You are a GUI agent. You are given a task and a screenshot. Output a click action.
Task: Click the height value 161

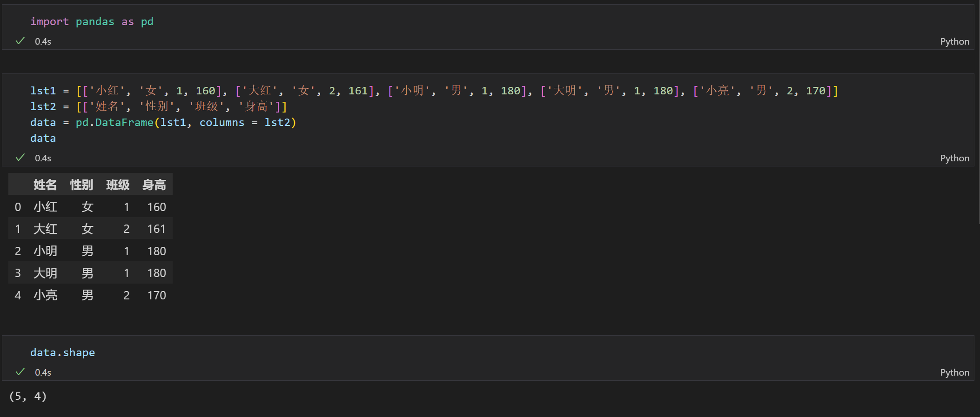tap(156, 229)
